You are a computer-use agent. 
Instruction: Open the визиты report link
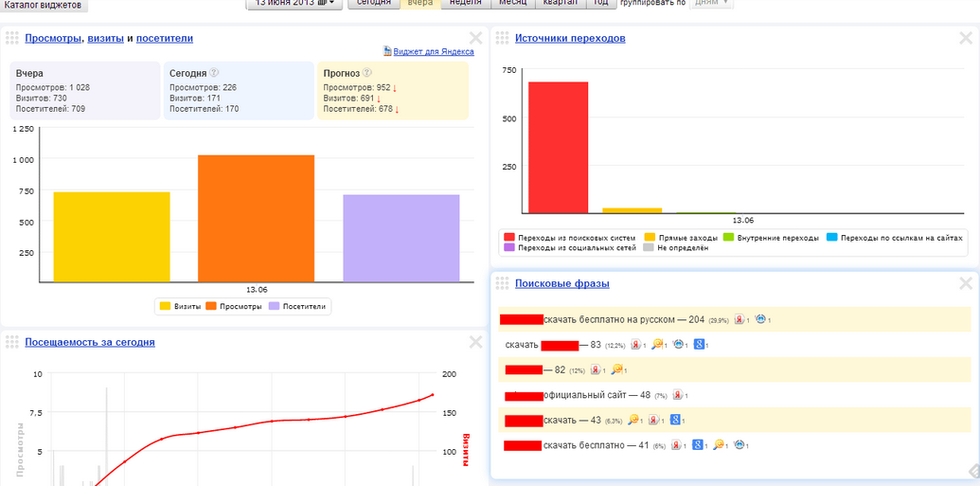coord(106,38)
